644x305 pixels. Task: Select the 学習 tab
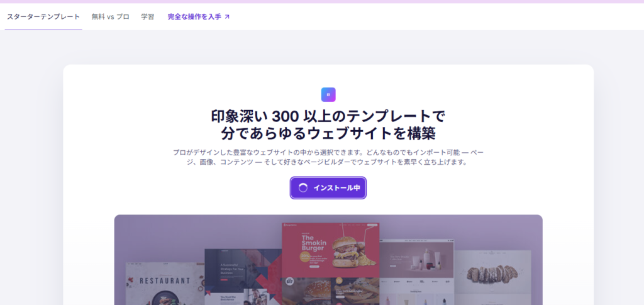pos(147,17)
